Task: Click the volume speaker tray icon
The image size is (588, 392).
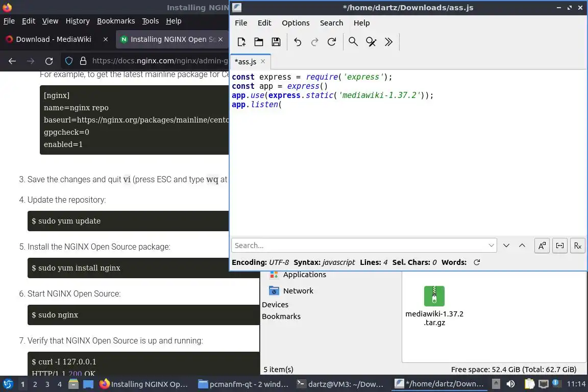Action: coord(510,384)
